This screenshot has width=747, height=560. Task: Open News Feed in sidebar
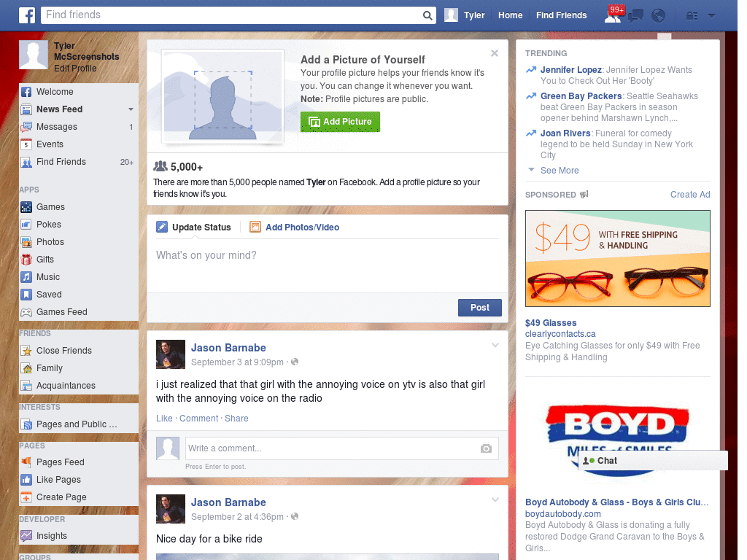(x=60, y=109)
